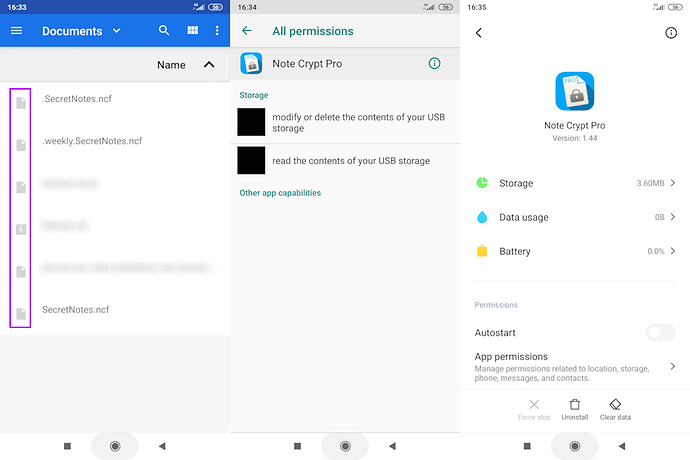Tap home button in app info screen
Viewport: 690px width, 460px height.
(575, 446)
